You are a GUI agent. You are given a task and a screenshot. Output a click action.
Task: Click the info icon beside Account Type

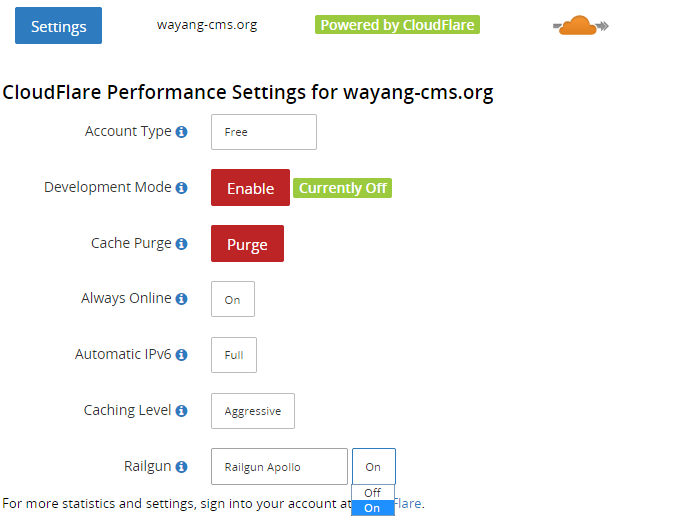(x=181, y=132)
